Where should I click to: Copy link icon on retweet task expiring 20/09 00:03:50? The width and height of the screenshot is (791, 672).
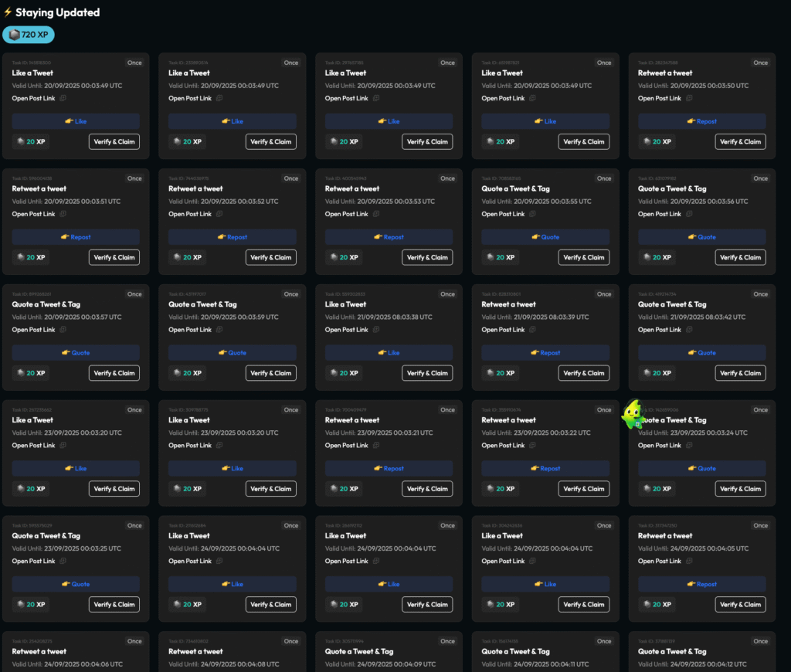(x=690, y=98)
